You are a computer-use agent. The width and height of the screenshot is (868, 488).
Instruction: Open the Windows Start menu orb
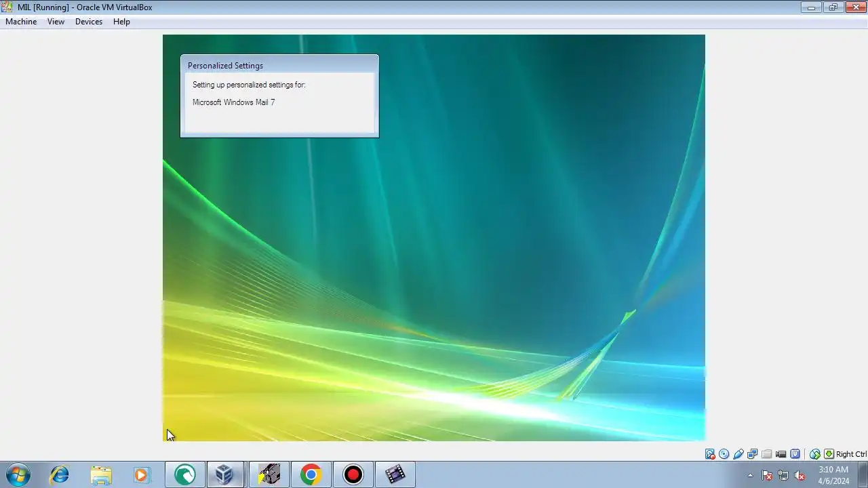click(x=18, y=474)
